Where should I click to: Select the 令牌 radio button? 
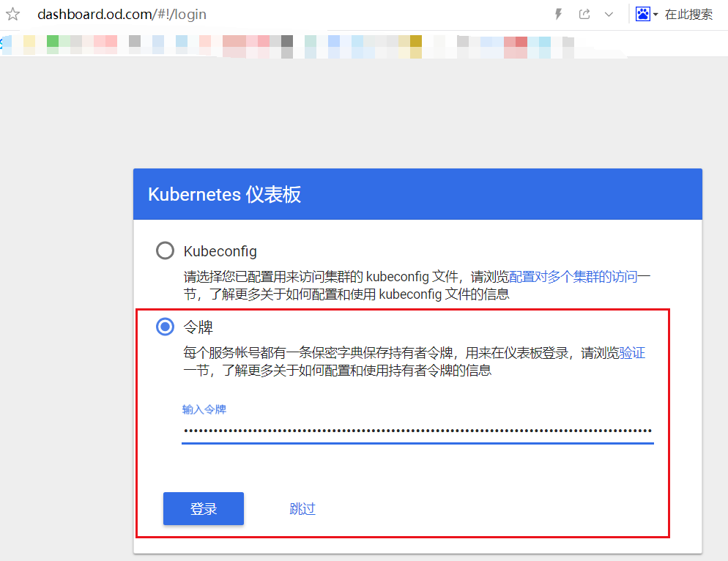tap(166, 327)
